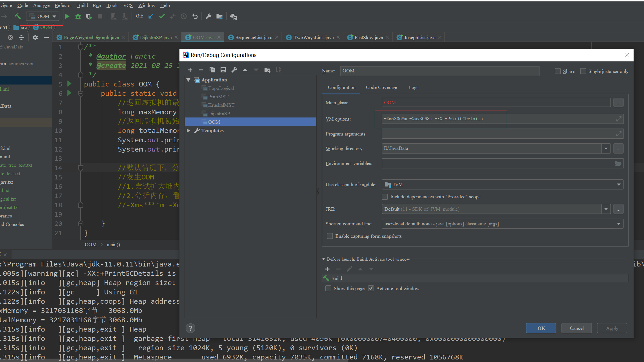Open the OOM run configuration dropdown in the toolbar
644x362 pixels.
pos(43,16)
